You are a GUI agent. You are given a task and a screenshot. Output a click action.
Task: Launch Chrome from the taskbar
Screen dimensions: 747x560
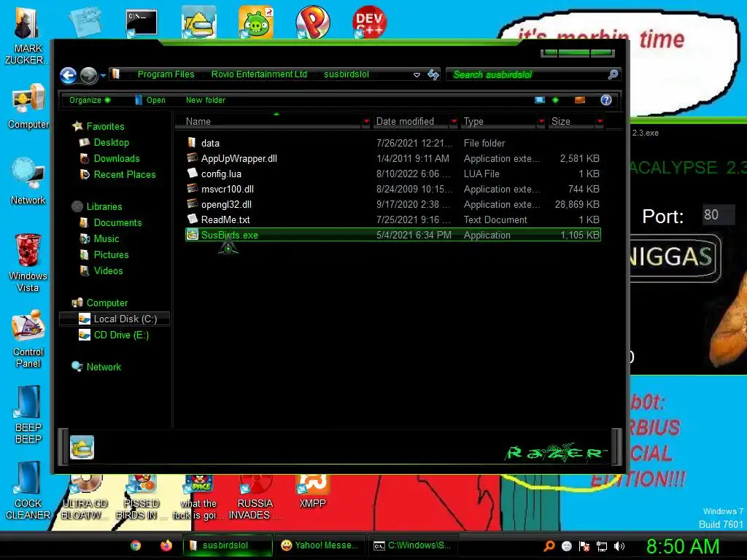click(136, 545)
